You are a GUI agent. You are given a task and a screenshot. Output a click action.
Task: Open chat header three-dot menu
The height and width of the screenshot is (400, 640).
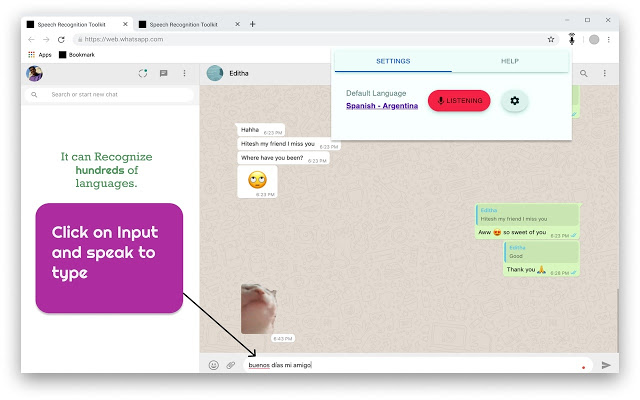point(604,73)
